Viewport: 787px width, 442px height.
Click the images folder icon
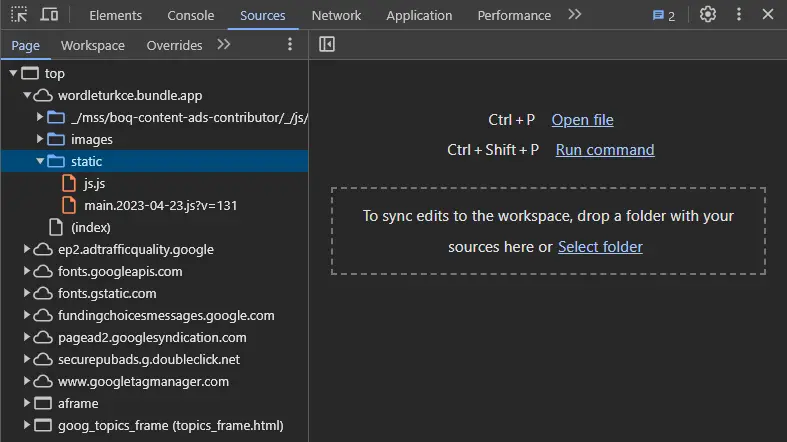(x=56, y=139)
